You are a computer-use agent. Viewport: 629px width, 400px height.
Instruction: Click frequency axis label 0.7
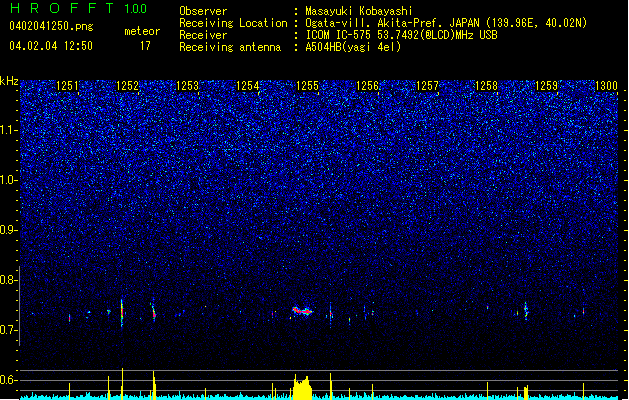tap(8, 330)
